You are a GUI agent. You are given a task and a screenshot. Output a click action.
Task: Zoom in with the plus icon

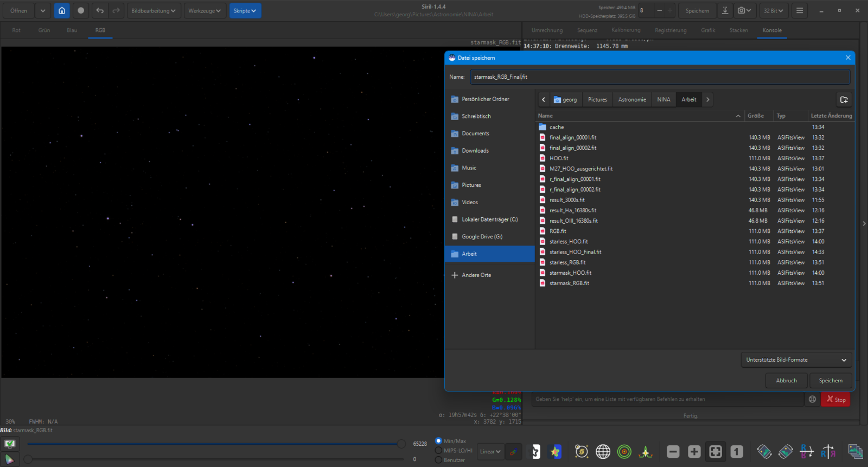[x=694, y=452]
